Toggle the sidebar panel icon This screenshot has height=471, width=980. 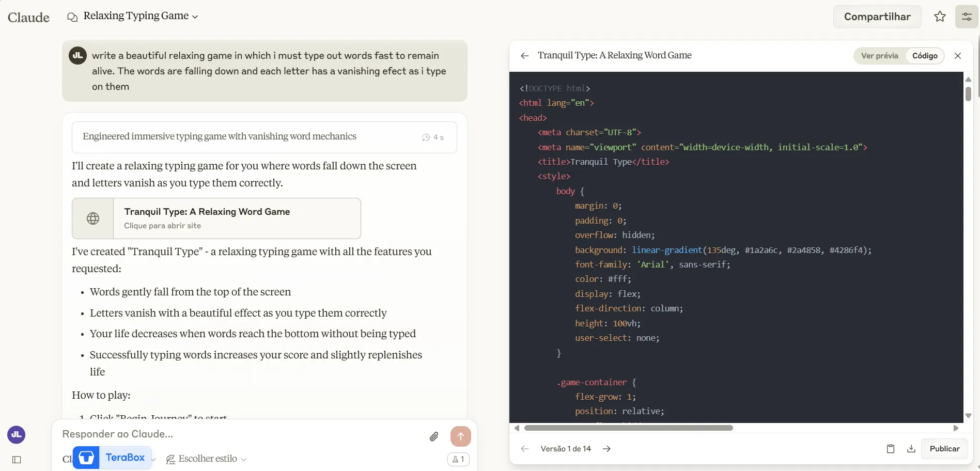(17, 460)
